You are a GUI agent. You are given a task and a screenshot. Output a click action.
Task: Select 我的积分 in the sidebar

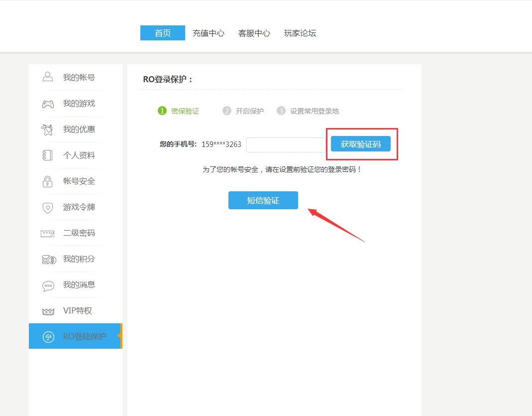[x=75, y=259]
